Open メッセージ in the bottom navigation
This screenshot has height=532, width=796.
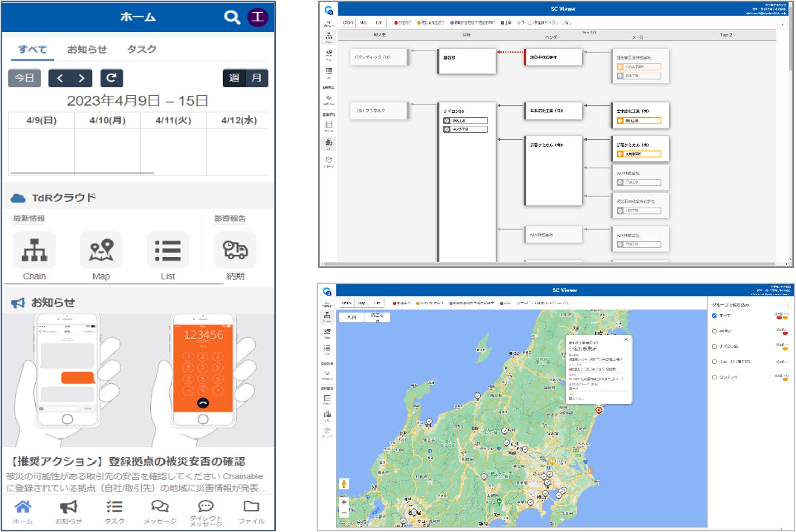point(160,512)
